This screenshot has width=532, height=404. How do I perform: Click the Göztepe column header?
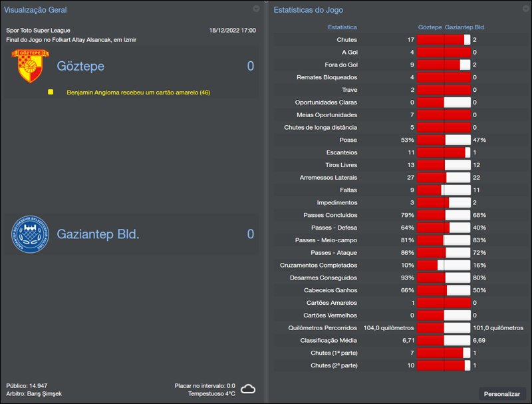[431, 27]
